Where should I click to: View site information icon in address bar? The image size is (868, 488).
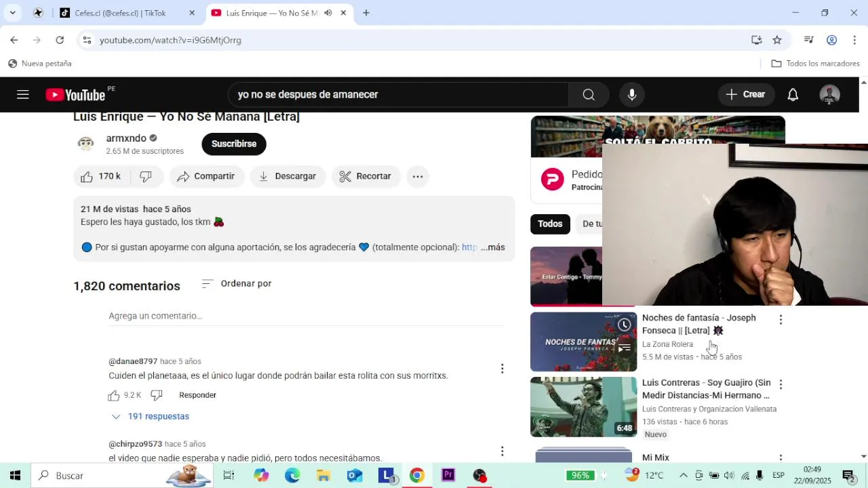click(x=87, y=40)
